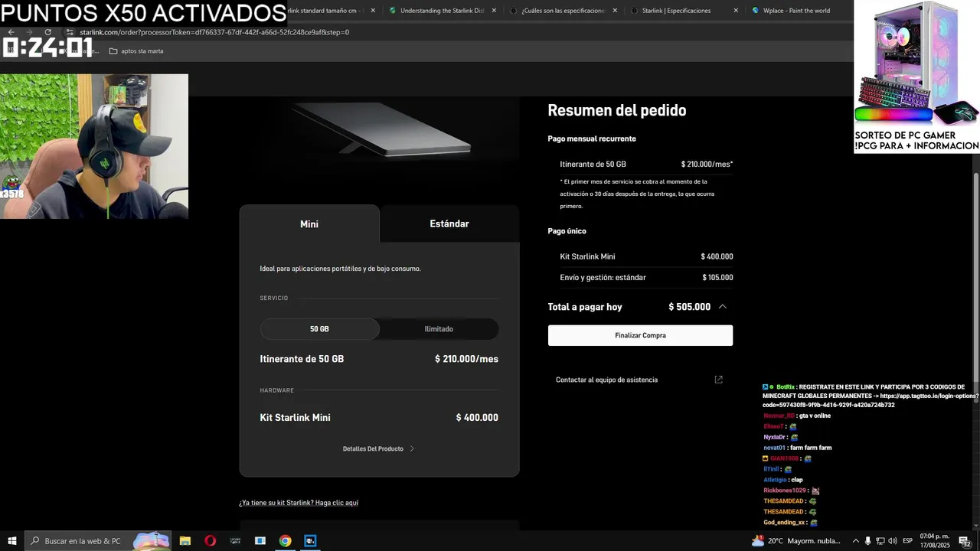980x551 pixels.
Task: Click the weather widget showing 20°C
Action: tap(796, 541)
